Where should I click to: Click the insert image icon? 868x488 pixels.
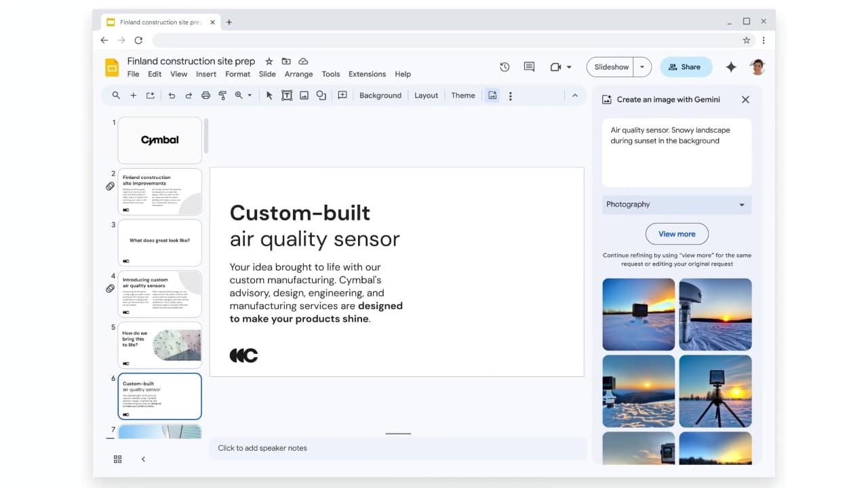(x=304, y=96)
